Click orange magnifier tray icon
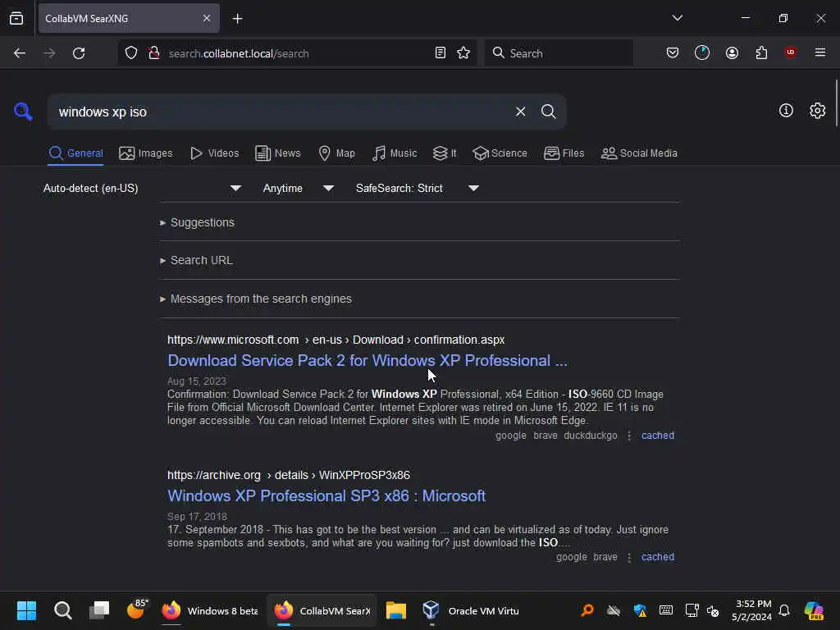Viewport: 840px width, 630px height. click(x=587, y=610)
